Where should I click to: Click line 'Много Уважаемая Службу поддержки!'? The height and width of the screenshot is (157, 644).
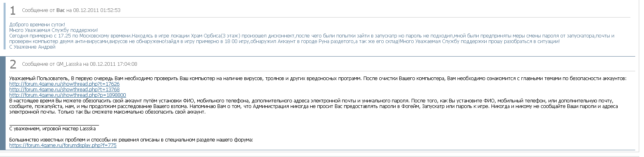54,30
